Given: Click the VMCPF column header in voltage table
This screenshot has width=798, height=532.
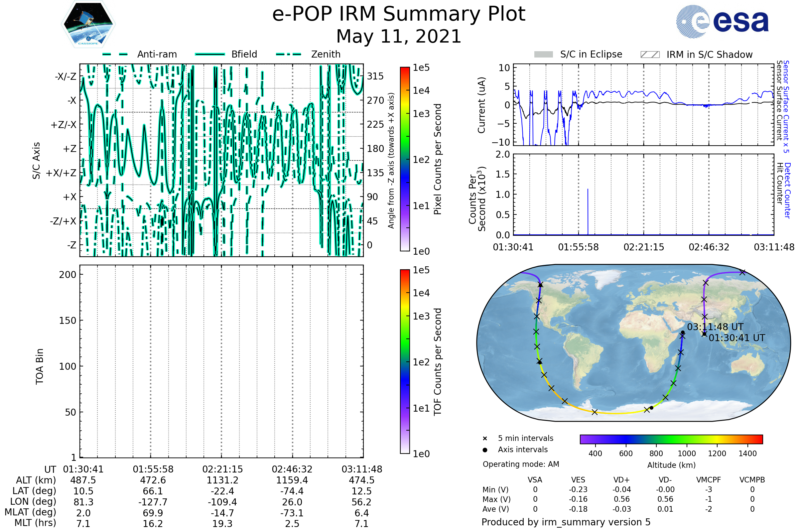Looking at the screenshot, I should click(709, 480).
